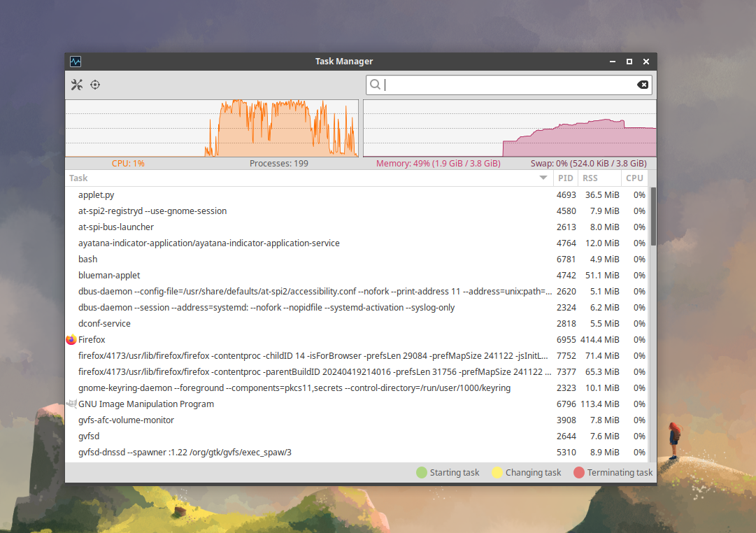Click PID 4693 cell
This screenshot has height=533, width=756.
coord(566,195)
